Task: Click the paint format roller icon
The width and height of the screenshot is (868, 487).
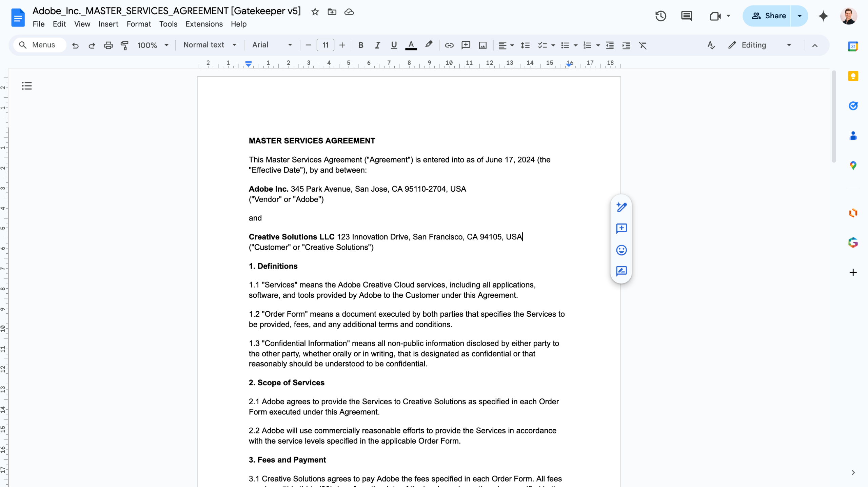Action: point(124,45)
